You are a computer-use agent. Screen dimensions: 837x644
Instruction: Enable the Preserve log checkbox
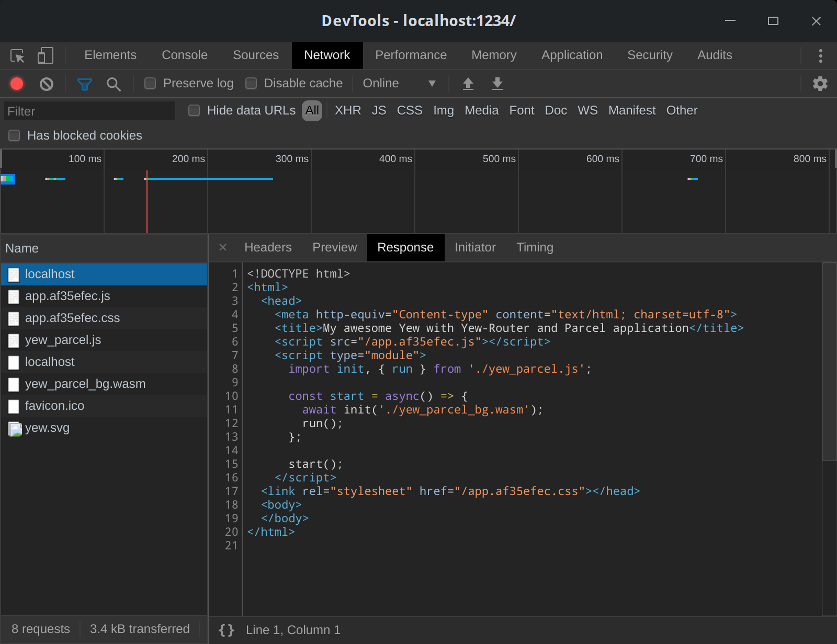tap(150, 84)
